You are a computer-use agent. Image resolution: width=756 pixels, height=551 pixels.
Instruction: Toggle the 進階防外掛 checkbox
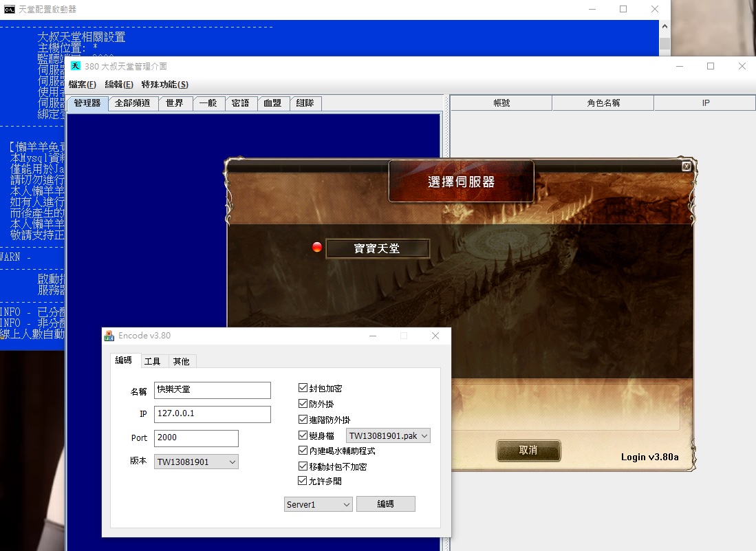tap(303, 420)
